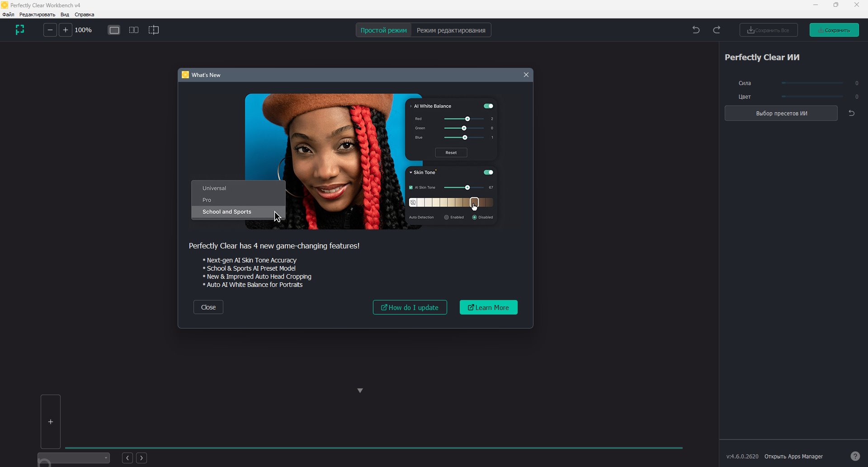This screenshot has height=467, width=868.
Task: Open the Выбор пресетов ИИ selector
Action: click(781, 113)
